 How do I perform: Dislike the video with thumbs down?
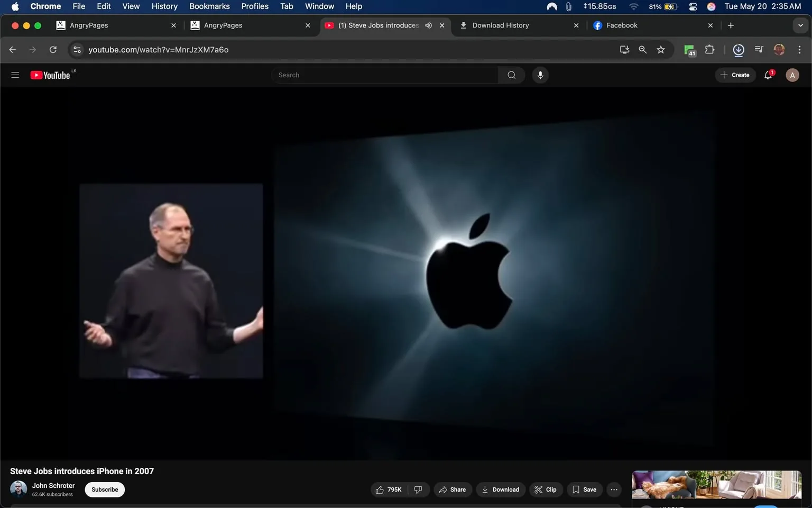click(x=418, y=489)
